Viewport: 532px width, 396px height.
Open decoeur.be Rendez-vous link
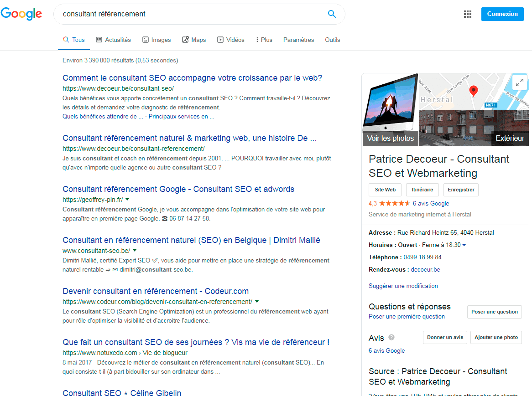[x=426, y=270]
